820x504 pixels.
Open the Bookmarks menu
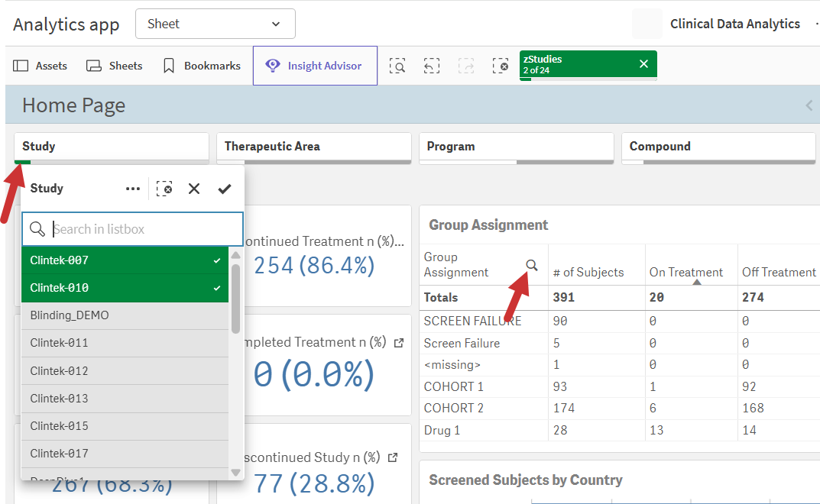(202, 66)
